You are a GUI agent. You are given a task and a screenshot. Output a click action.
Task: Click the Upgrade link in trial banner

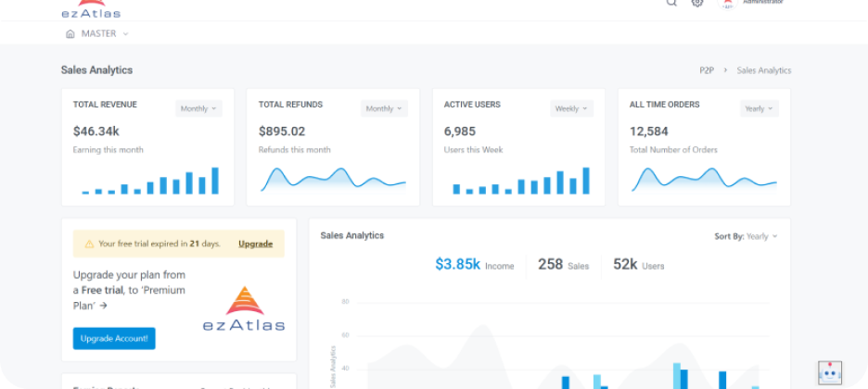pyautogui.click(x=255, y=245)
